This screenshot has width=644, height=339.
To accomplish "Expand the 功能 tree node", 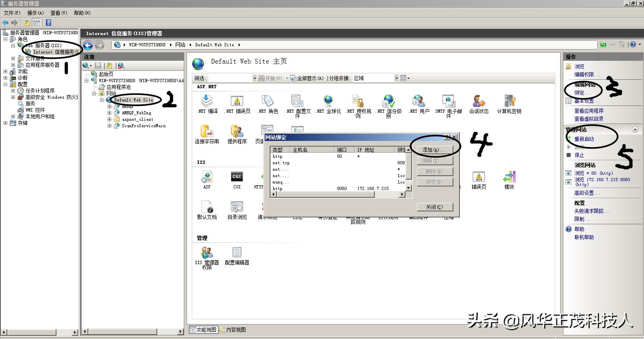I will (5, 71).
